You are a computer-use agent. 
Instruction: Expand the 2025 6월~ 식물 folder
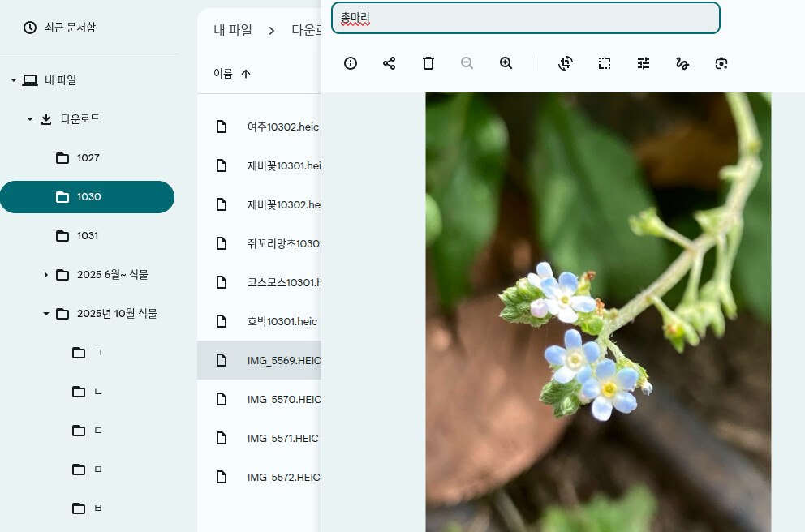tap(46, 275)
